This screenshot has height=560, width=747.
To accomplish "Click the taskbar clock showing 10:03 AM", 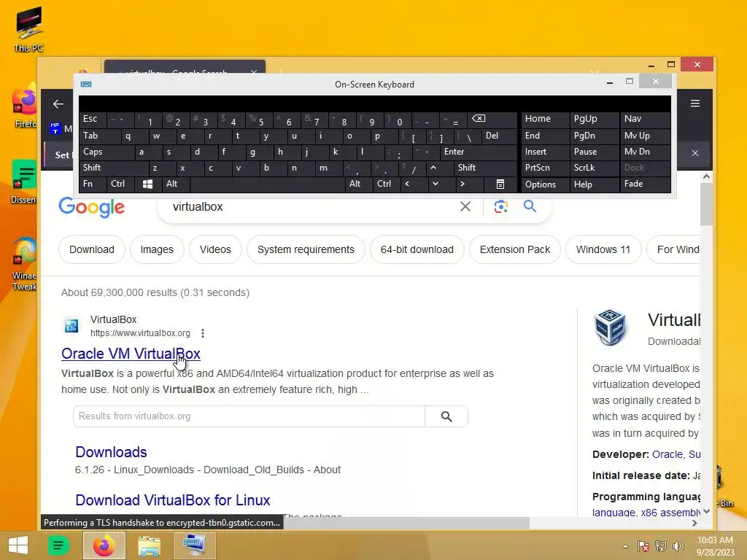I will (715, 545).
